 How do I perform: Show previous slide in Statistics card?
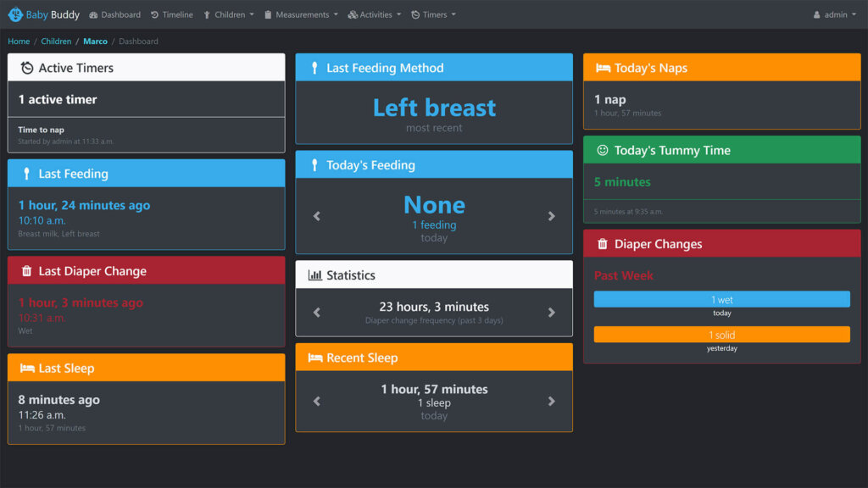pos(317,313)
